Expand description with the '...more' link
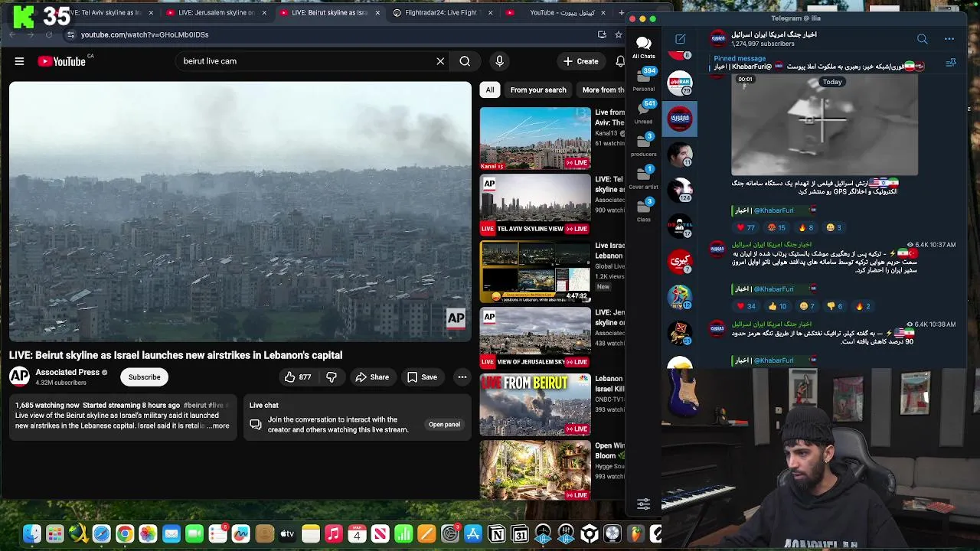Viewport: 980px width, 551px height. tap(219, 425)
